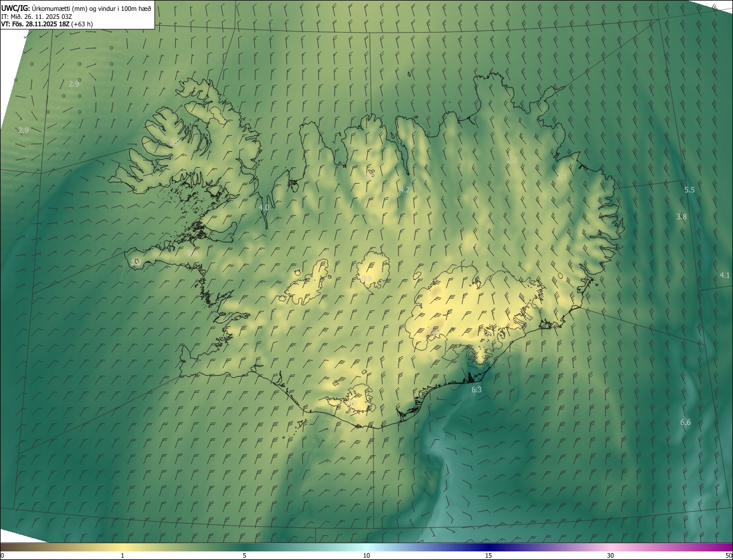Click the '4.2' value label on the map
Screen dimensions: 733x560
405,190
